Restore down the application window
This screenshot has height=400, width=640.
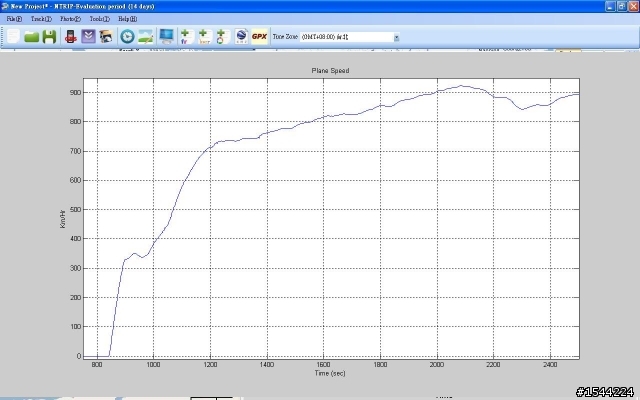tap(622, 6)
